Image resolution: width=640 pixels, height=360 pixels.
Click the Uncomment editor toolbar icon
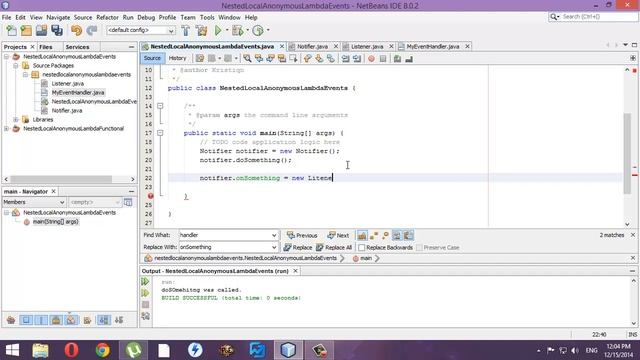click(409, 58)
